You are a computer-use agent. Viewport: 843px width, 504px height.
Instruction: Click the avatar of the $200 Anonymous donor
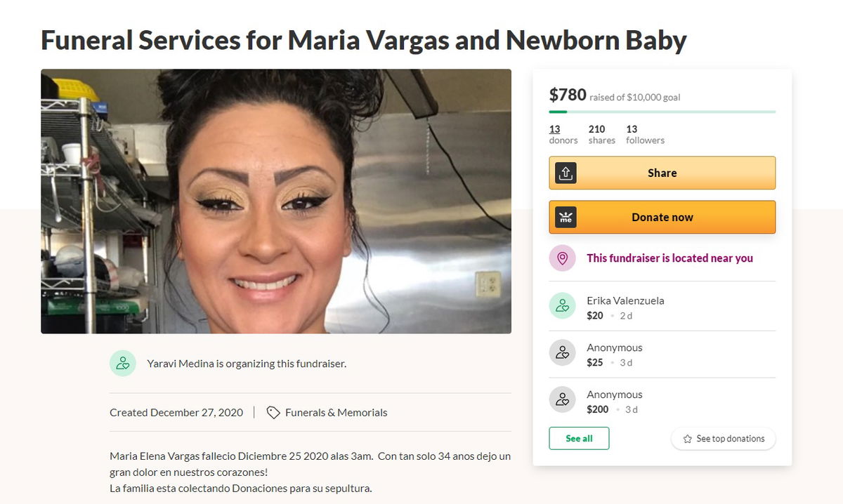pos(562,400)
